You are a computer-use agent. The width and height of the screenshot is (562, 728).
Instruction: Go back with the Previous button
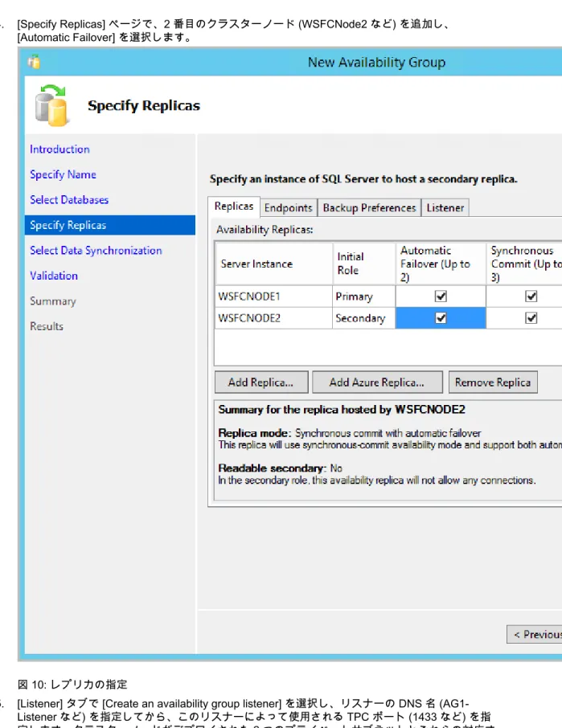click(535, 634)
